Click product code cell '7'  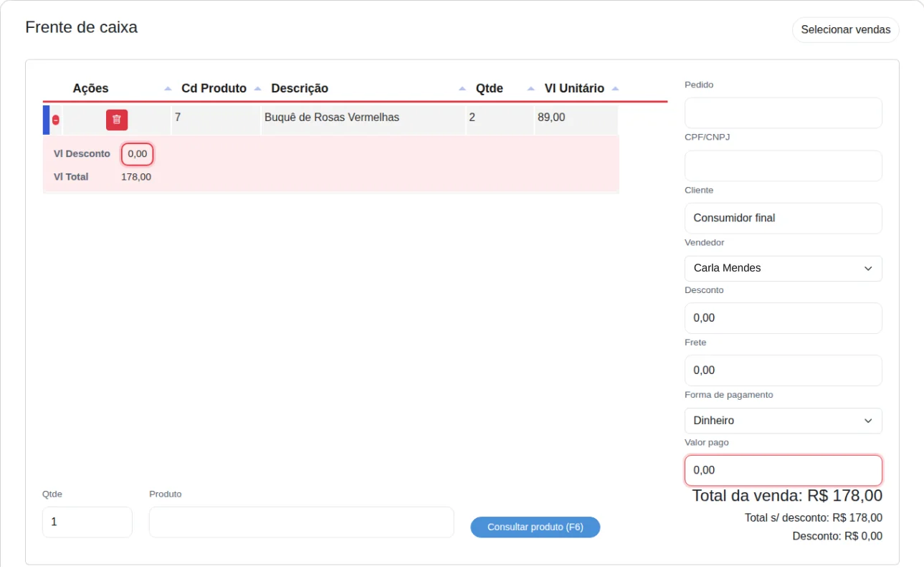click(x=216, y=120)
